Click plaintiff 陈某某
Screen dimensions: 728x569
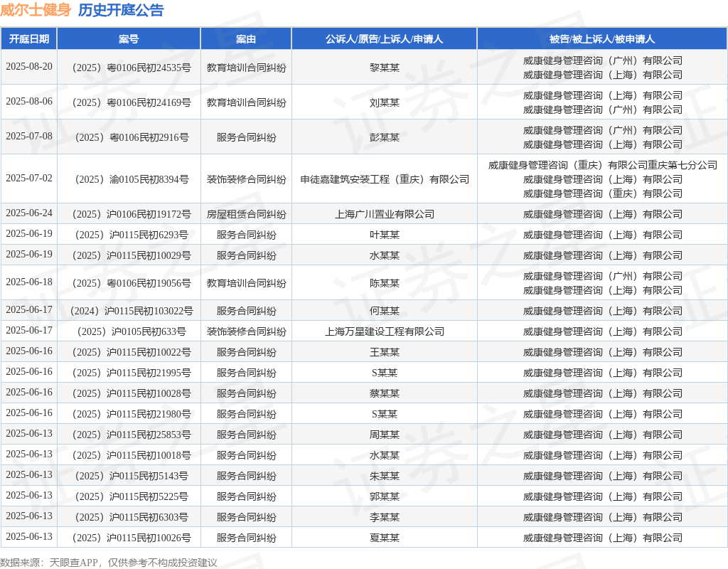(385, 283)
